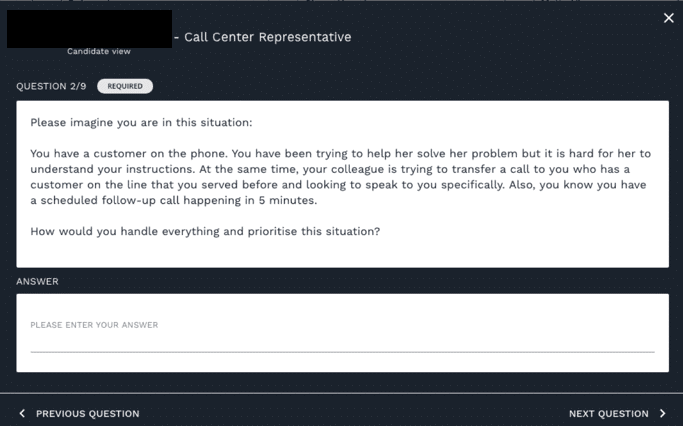The image size is (683, 426).
Task: Click the right chevron beside Next Question
Action: [x=663, y=413]
